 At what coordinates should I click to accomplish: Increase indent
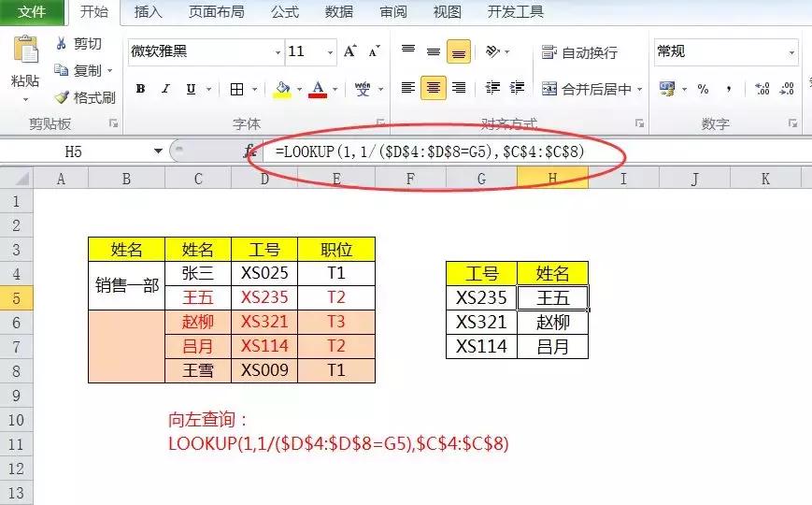point(517,88)
